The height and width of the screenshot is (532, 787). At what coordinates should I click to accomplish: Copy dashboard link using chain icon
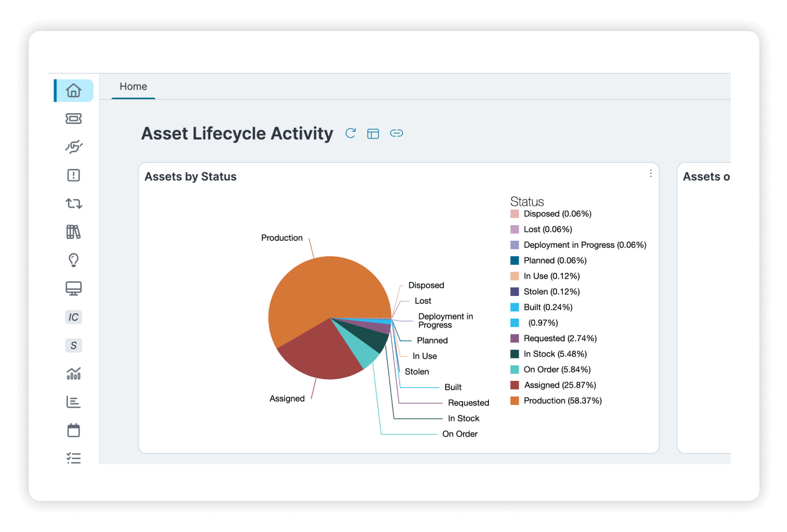click(396, 133)
